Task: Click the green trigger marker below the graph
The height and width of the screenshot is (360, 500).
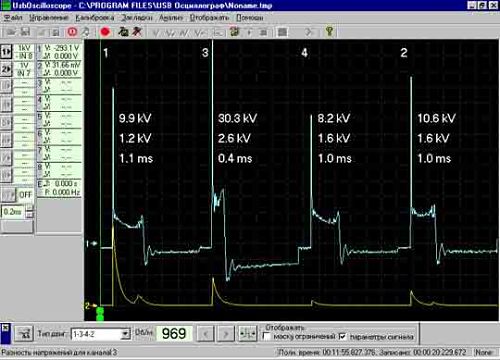Action: click(x=100, y=314)
